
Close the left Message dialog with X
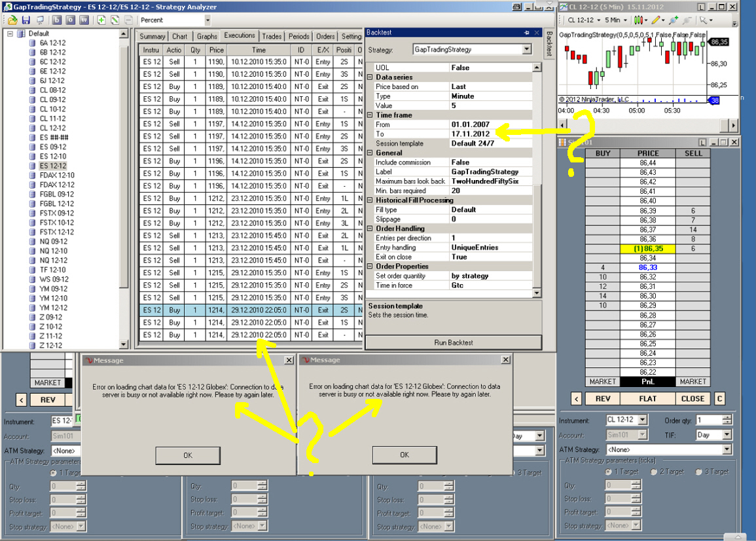click(x=289, y=360)
